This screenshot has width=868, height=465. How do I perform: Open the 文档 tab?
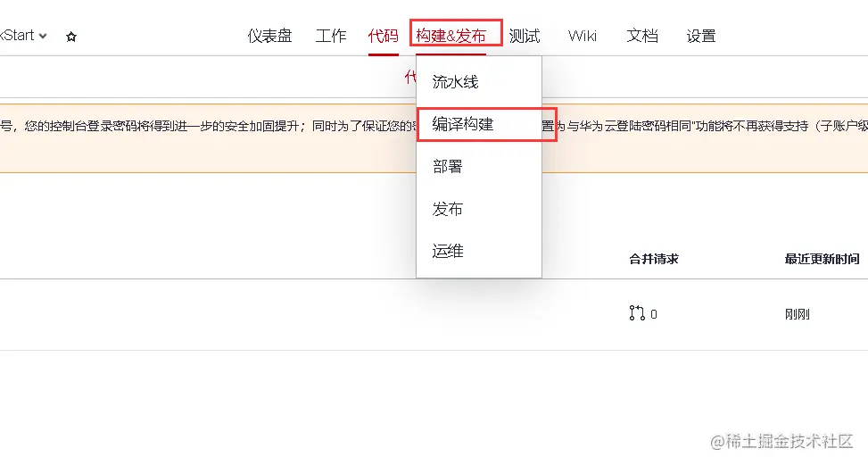coord(642,36)
